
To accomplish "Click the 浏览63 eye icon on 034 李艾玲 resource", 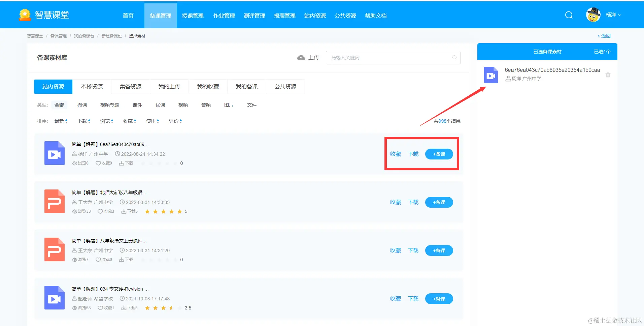I will pyautogui.click(x=75, y=307).
